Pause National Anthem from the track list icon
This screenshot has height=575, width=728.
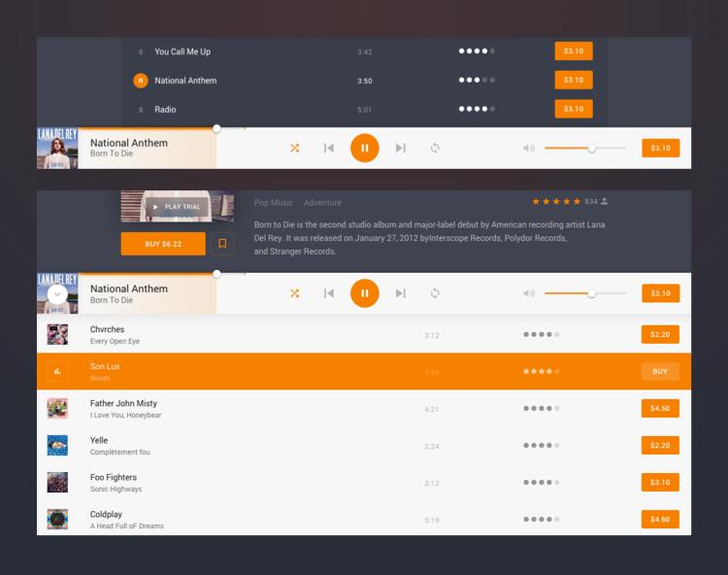[x=141, y=81]
